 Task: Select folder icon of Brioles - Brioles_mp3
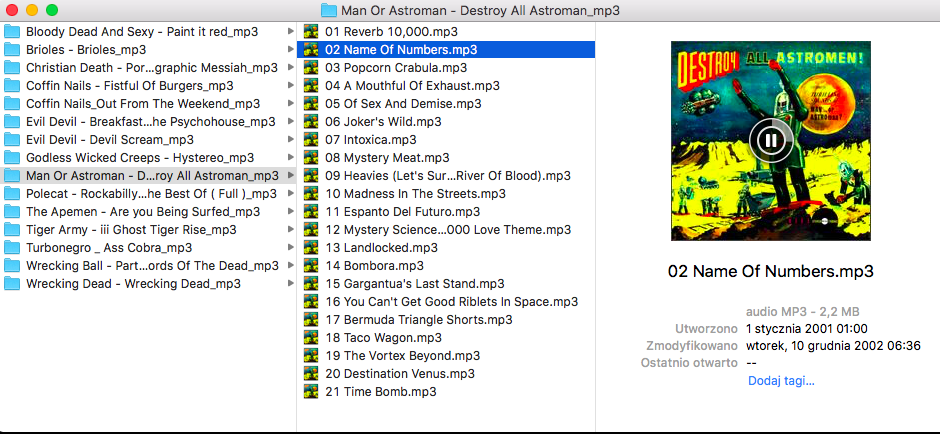(x=12, y=49)
